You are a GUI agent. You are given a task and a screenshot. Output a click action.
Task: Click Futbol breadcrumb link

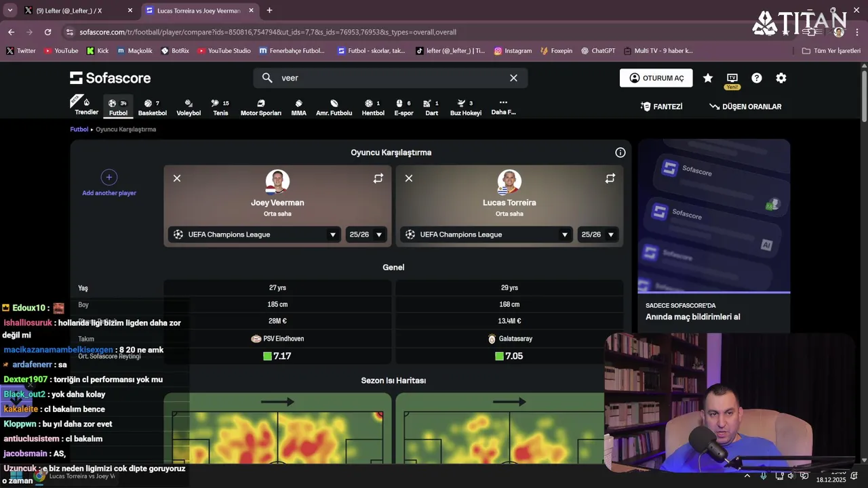coord(79,129)
